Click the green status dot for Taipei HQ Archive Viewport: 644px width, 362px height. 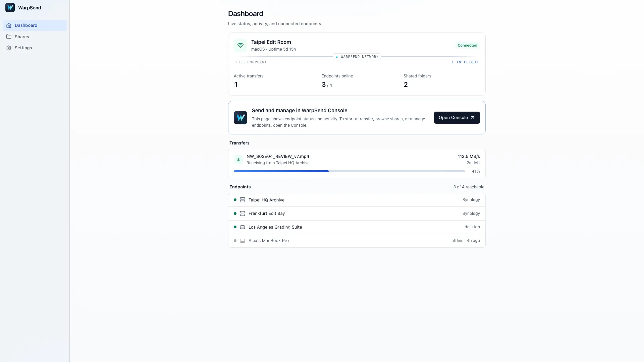coord(235,200)
